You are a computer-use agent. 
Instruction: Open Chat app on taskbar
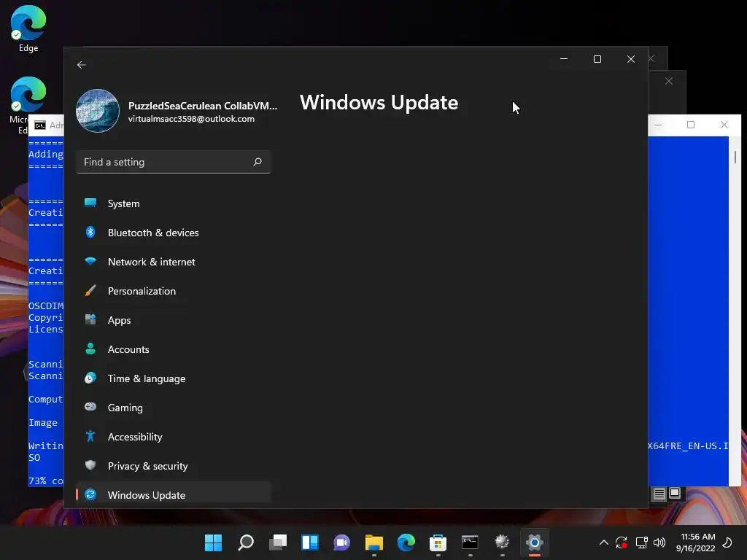click(x=342, y=542)
